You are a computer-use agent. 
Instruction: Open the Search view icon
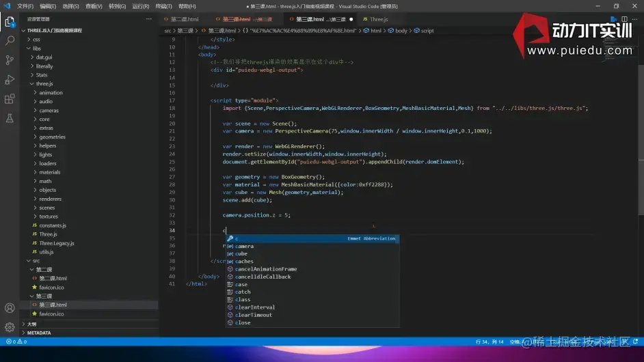pos(10,40)
